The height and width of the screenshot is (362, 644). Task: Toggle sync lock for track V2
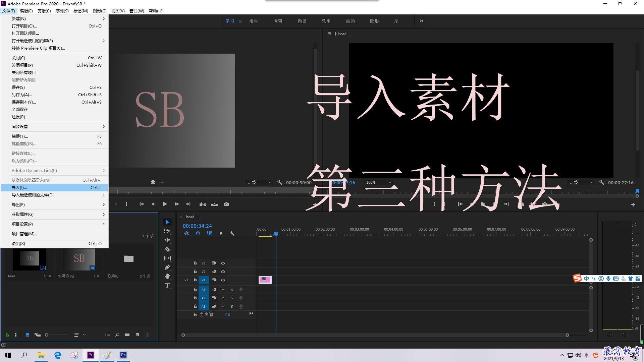click(x=214, y=271)
